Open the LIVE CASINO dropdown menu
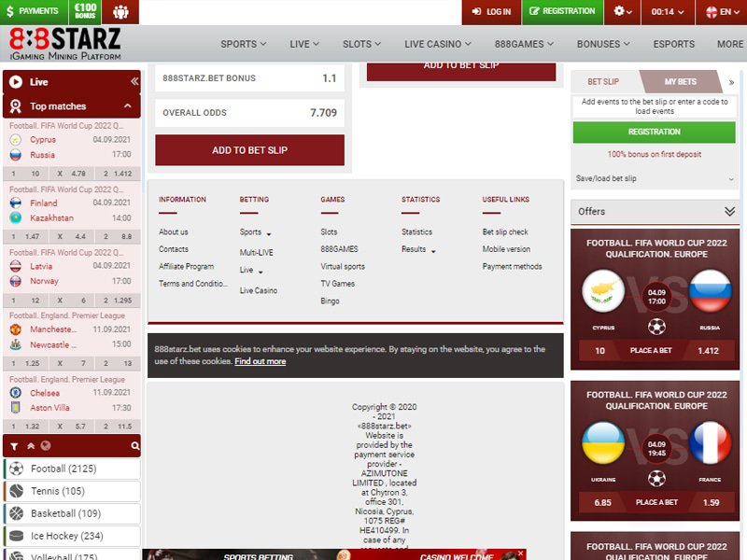 tap(438, 44)
